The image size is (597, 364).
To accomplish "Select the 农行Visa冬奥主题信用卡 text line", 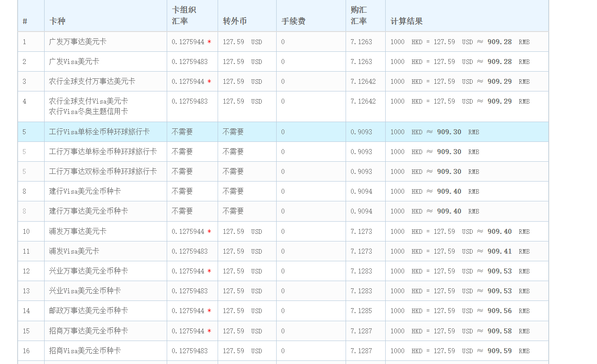I will (x=88, y=111).
